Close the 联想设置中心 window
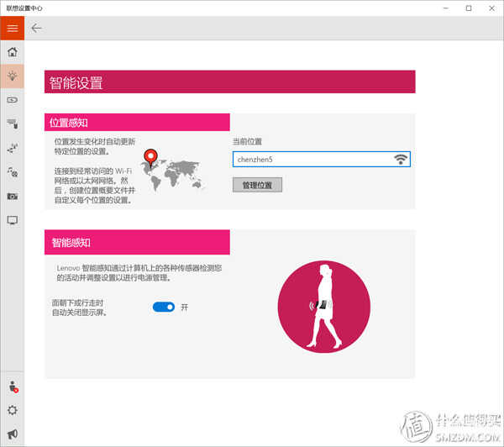 pos(491,8)
